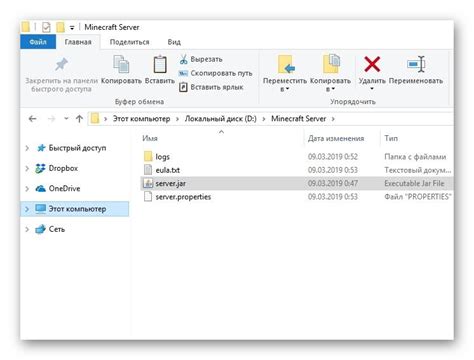Expand the OneDrive tree node
Viewport: 474px width, 360px height.
tap(27, 189)
